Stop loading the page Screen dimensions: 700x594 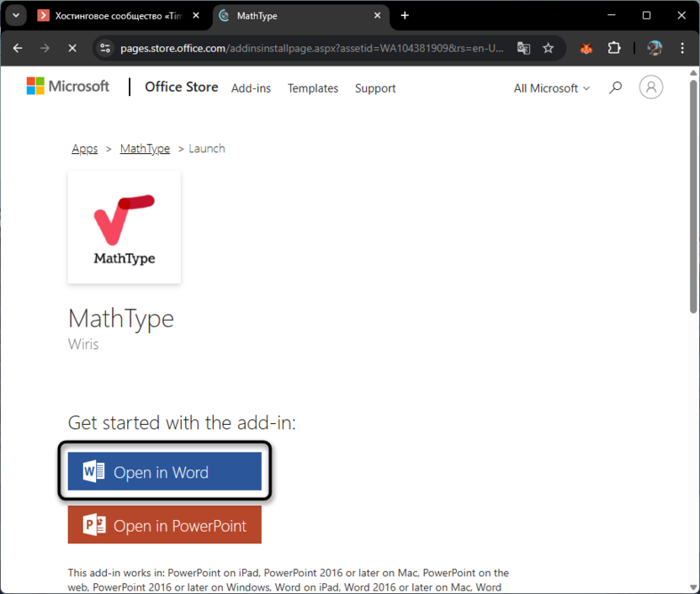[72, 48]
